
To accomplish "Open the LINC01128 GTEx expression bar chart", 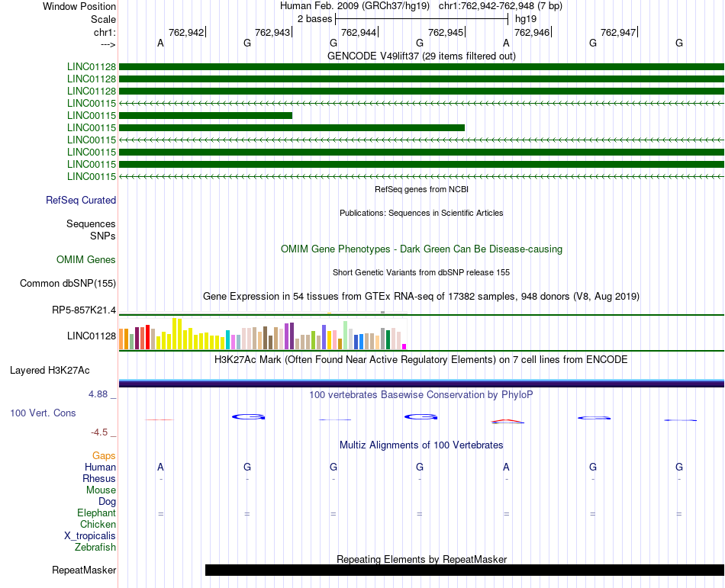I will 263,333.
